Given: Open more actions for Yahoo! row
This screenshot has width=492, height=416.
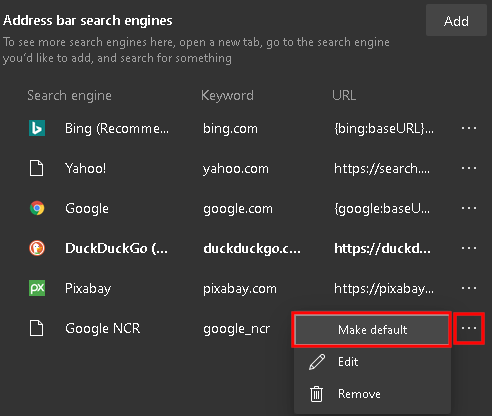Looking at the screenshot, I should (469, 168).
